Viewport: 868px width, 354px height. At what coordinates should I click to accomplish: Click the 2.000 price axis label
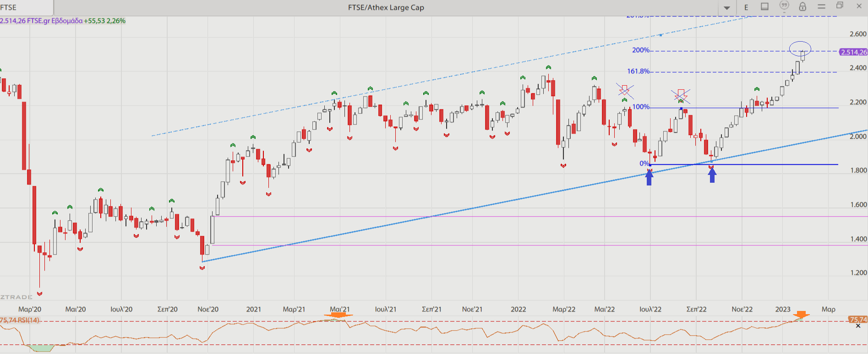pyautogui.click(x=858, y=136)
